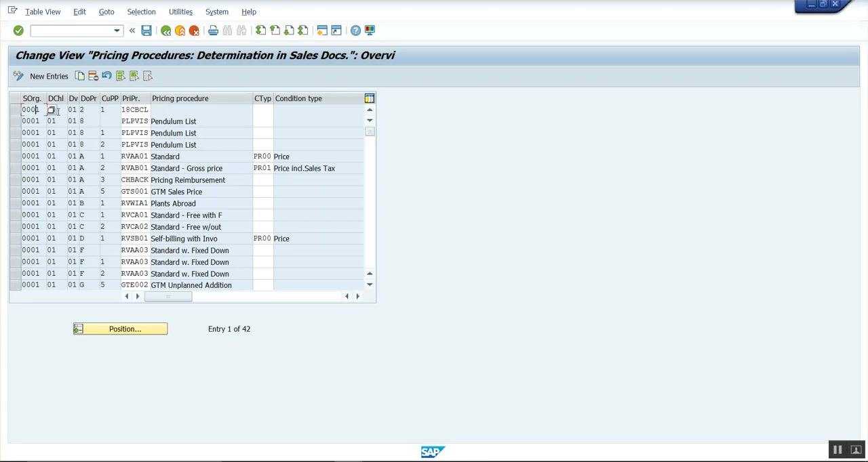Click the horizontal scrollbar thumb below the table
Screen dimensions: 868x462
coord(168,297)
